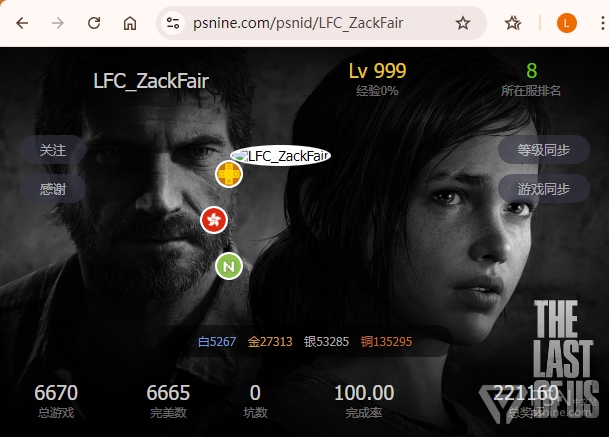Image resolution: width=609 pixels, height=437 pixels.
Task: Reload the psnine profile page
Action: pyautogui.click(x=94, y=23)
